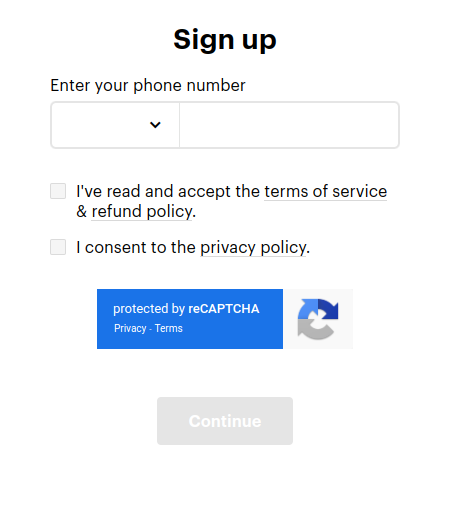Click the "Sign up" heading

pos(225,40)
